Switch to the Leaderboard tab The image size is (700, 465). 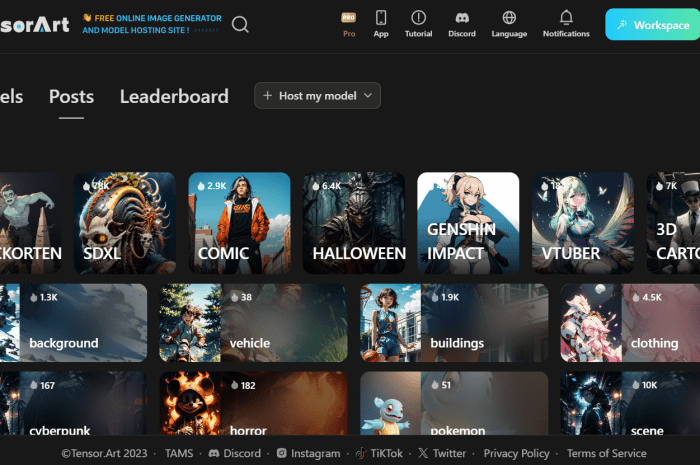point(174,96)
